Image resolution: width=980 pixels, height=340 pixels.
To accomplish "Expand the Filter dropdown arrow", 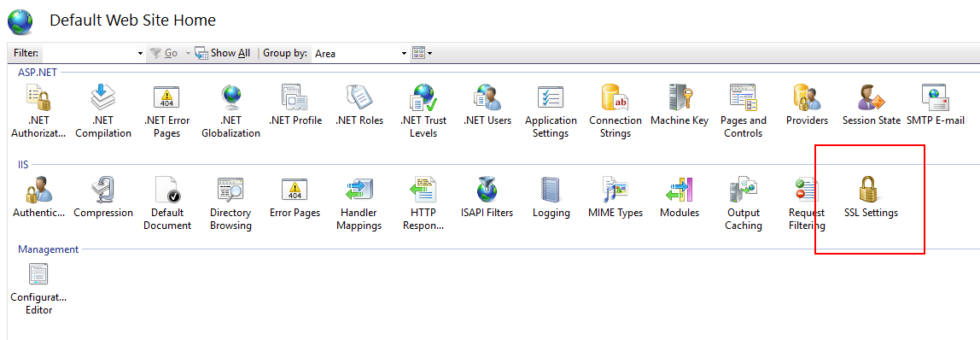I will pos(141,54).
